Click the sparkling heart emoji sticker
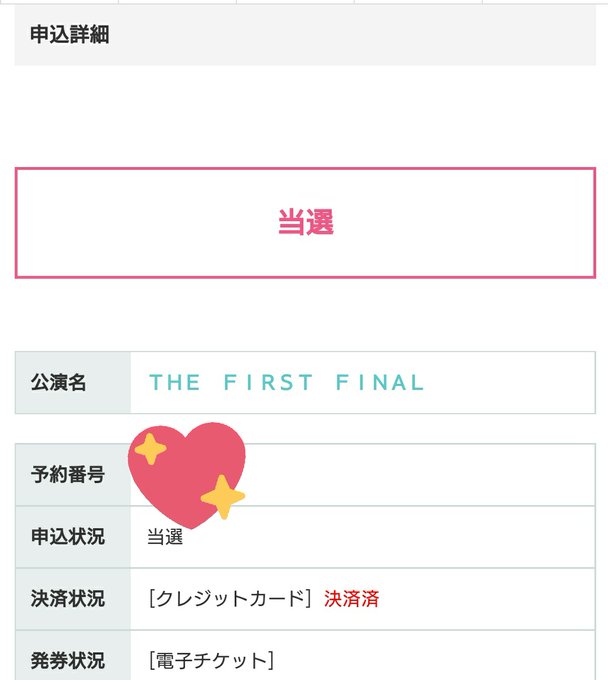This screenshot has width=608, height=680. (x=187, y=475)
